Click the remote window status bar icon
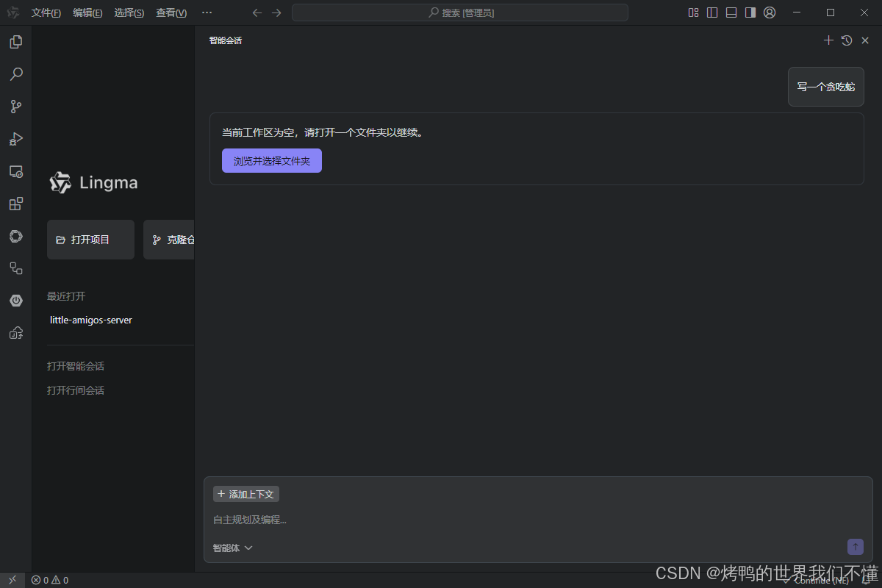This screenshot has width=882, height=588. point(12,580)
